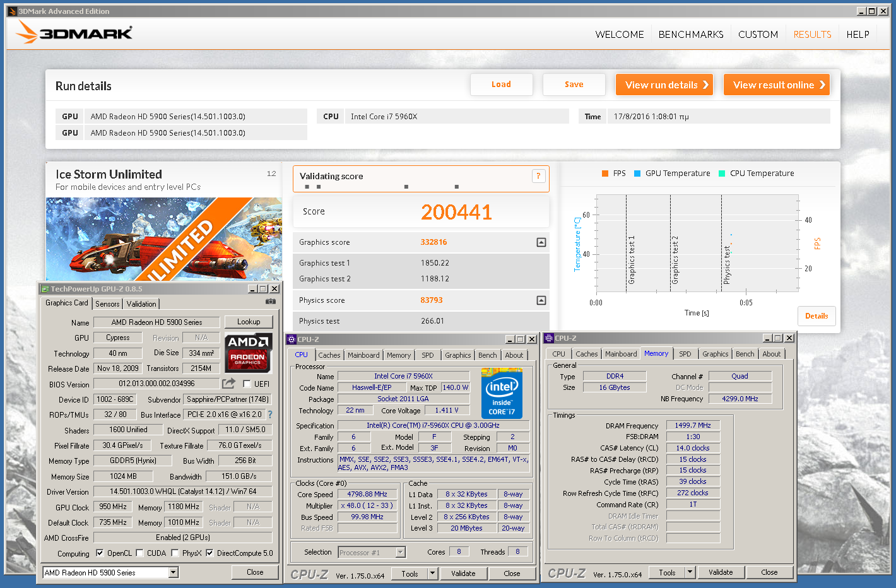This screenshot has width=896, height=588.
Task: Toggle the PhysX checkbox
Action: (x=175, y=553)
